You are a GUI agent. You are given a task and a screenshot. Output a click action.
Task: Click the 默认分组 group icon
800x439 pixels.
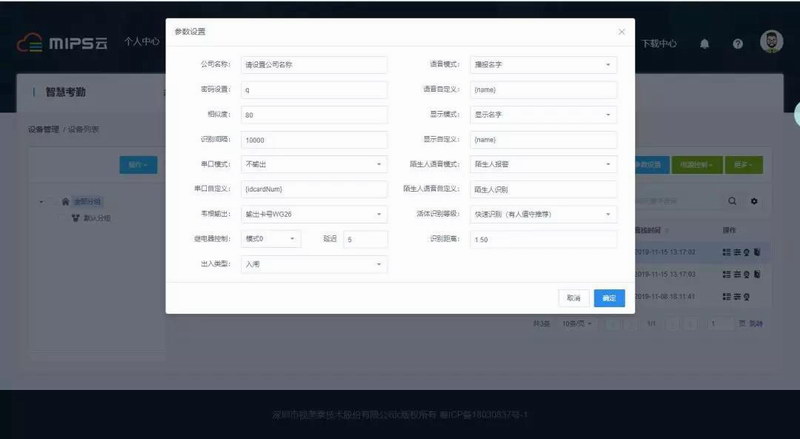click(x=75, y=217)
